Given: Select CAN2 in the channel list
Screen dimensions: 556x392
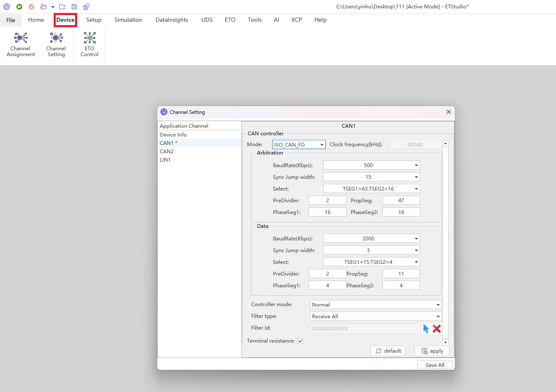Looking at the screenshot, I should (166, 152).
